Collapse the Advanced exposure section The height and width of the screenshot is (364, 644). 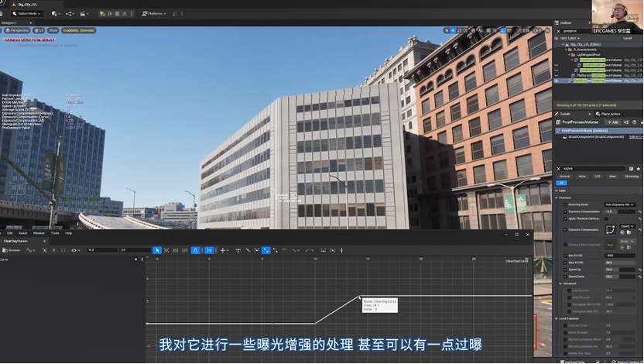560,283
